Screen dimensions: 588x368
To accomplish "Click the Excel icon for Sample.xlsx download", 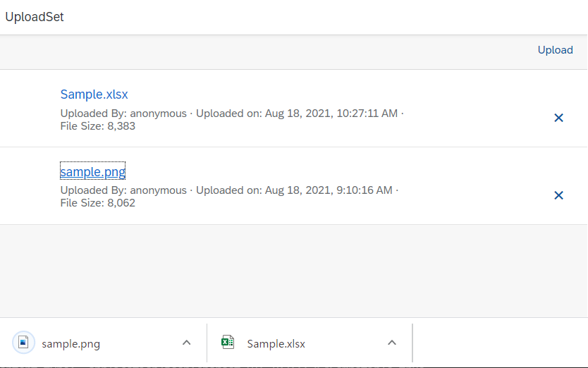I will [228, 342].
